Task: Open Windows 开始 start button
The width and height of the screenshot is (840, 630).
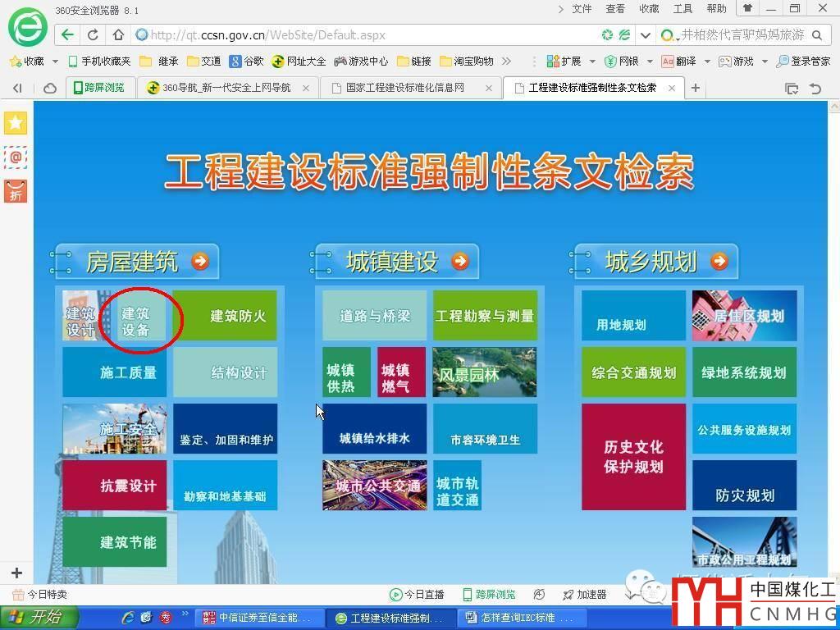Action: (39, 619)
